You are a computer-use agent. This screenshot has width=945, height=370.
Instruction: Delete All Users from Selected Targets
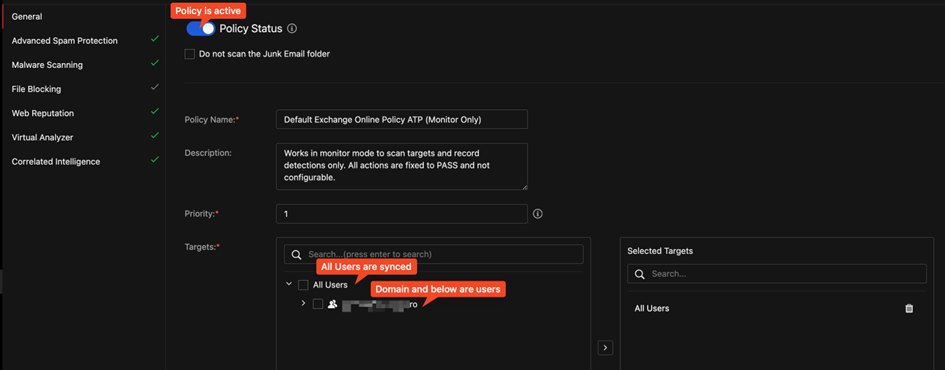pos(909,309)
